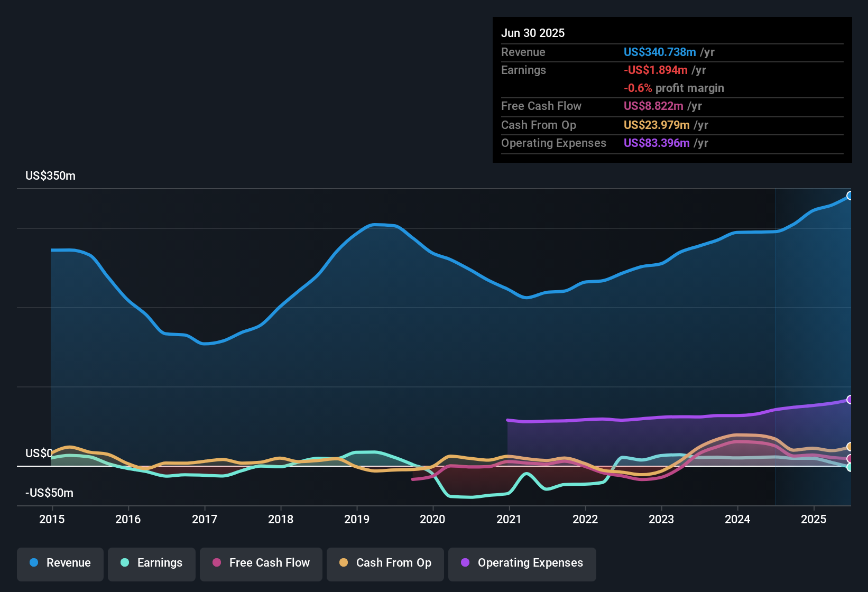The height and width of the screenshot is (592, 868).
Task: Click the Revenue value US$340.738m in tooltip
Action: point(660,52)
